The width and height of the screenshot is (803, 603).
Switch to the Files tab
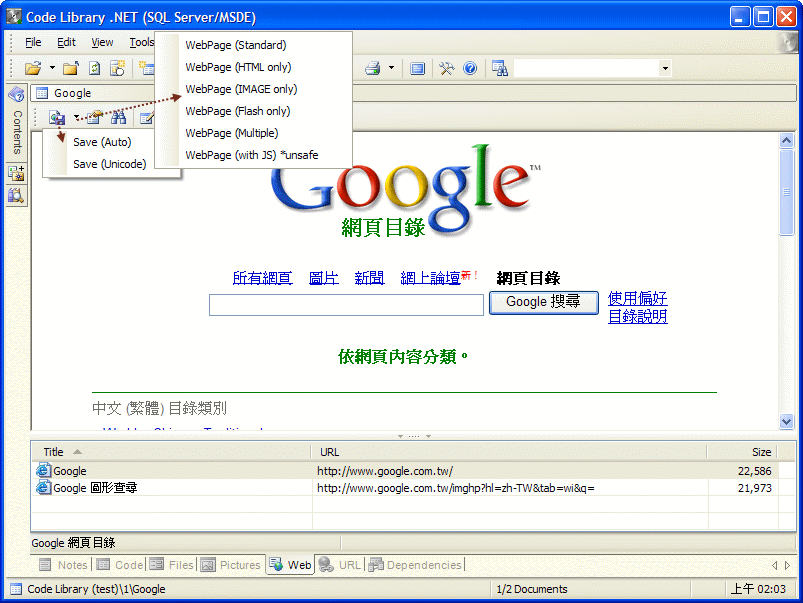click(x=172, y=565)
